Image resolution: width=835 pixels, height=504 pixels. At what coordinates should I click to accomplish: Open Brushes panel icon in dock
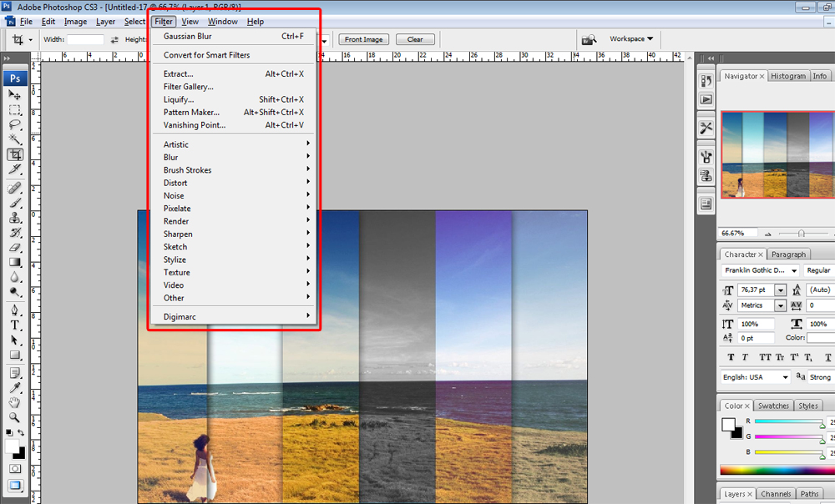pos(706,157)
